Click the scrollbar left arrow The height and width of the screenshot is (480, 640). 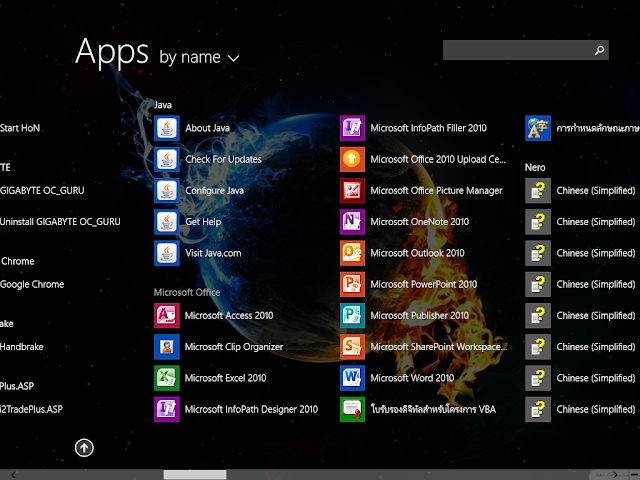point(13,475)
